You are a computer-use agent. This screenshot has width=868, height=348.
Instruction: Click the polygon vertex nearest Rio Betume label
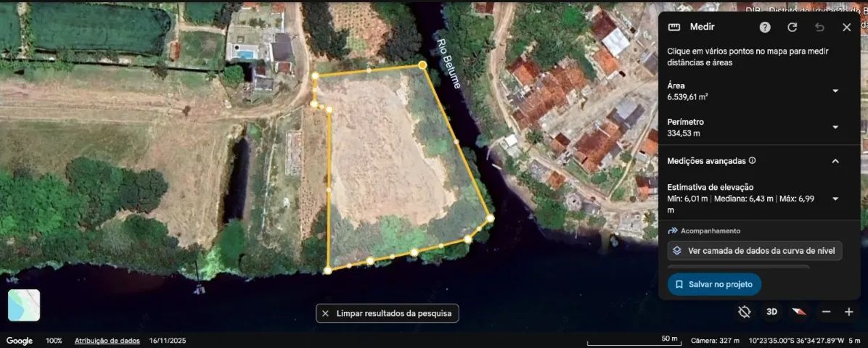(x=422, y=65)
